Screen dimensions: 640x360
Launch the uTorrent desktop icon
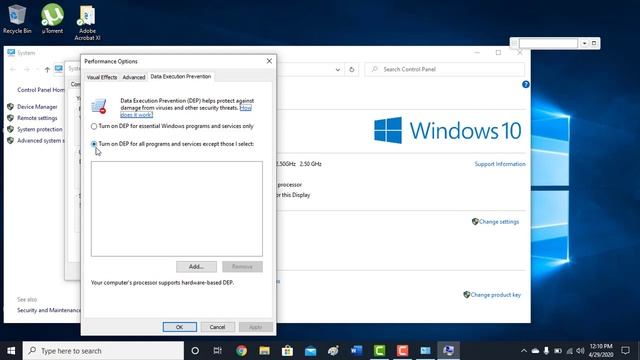[52, 19]
